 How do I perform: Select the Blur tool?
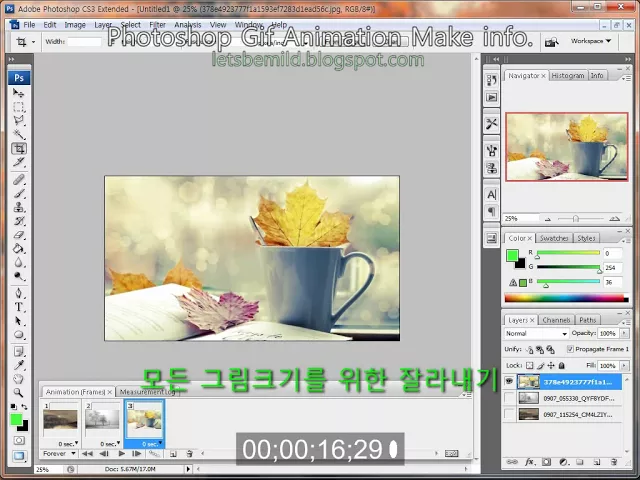pyautogui.click(x=18, y=262)
